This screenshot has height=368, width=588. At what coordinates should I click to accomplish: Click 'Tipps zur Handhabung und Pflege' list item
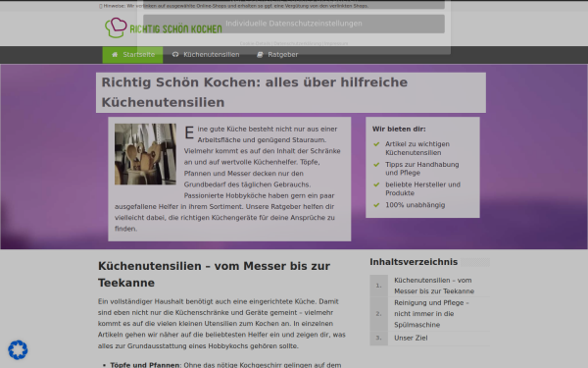click(421, 169)
